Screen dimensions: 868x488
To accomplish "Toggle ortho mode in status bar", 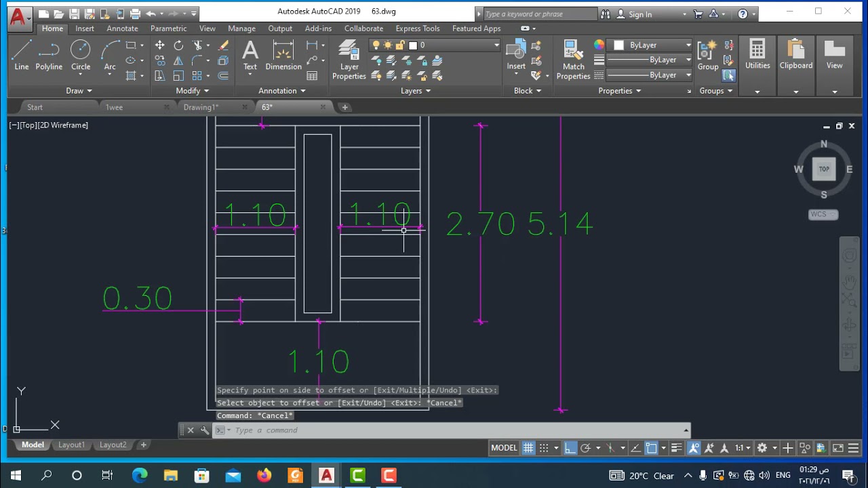I will 570,448.
